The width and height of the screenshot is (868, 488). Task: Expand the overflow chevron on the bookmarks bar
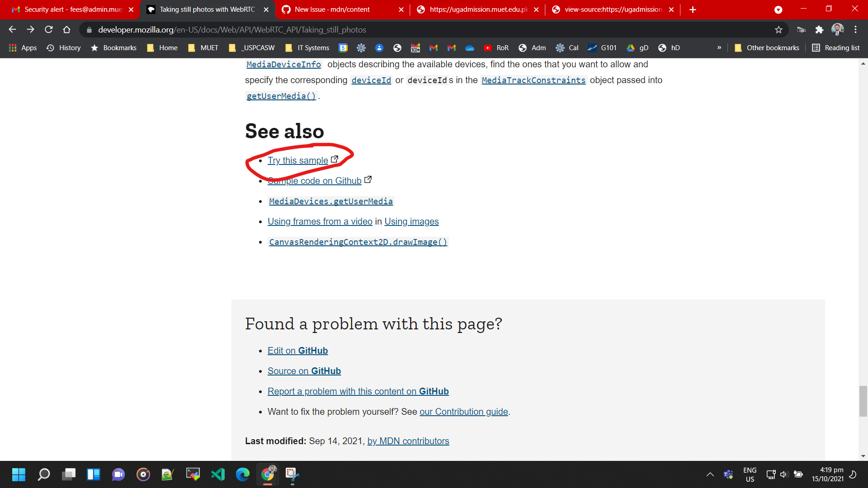(x=719, y=47)
